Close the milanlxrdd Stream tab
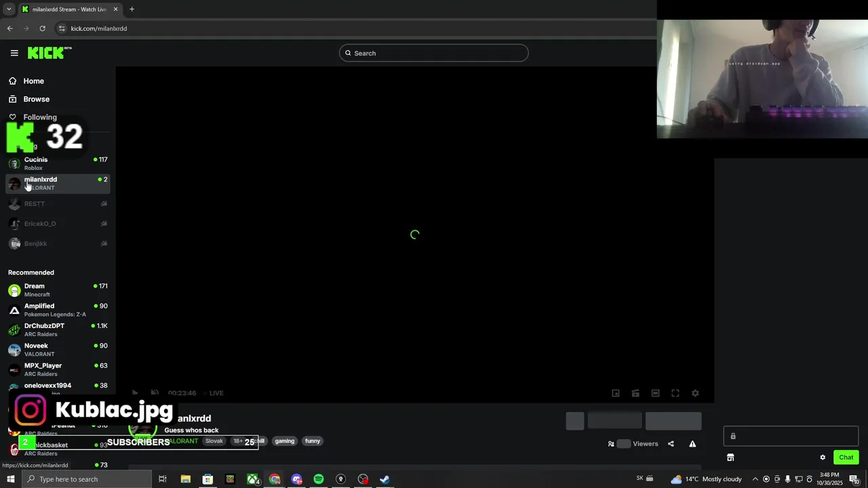Viewport: 868px width, 488px height. [x=115, y=9]
